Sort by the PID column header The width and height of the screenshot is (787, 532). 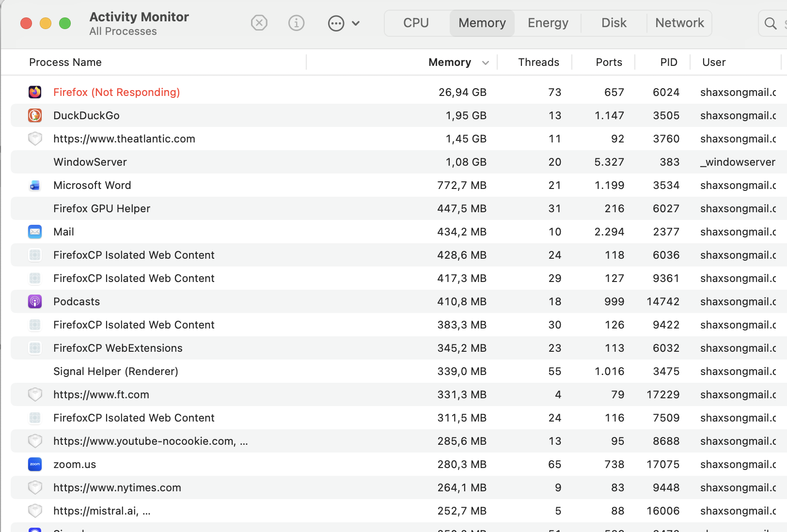tap(668, 62)
